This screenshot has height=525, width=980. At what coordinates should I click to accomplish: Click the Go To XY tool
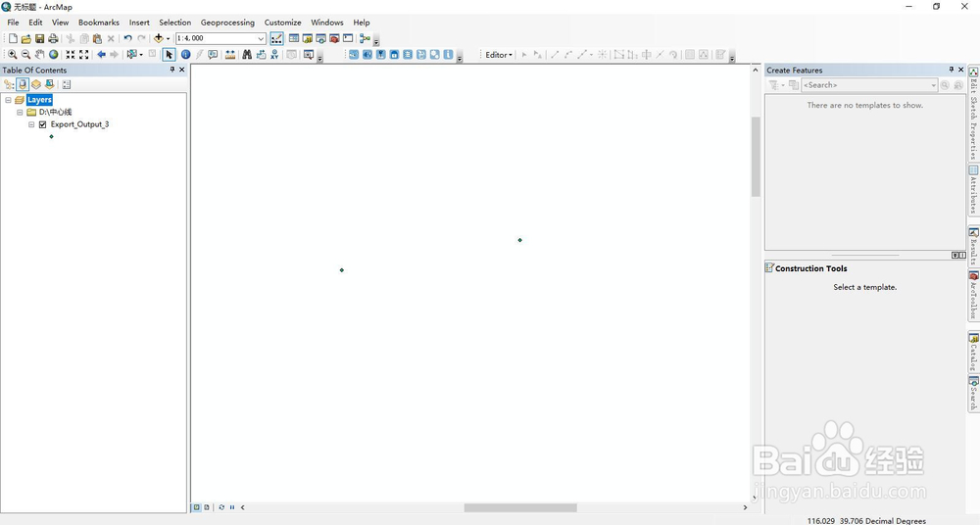point(274,55)
